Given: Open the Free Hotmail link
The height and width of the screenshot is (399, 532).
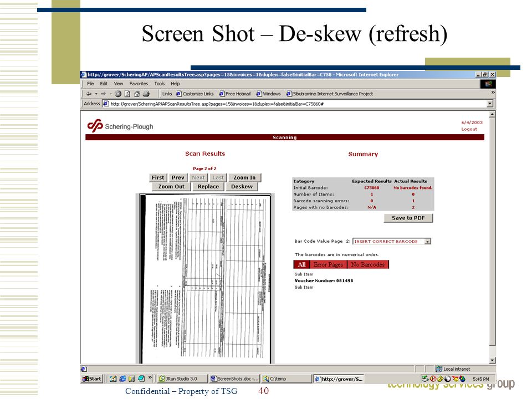Looking at the screenshot, I should pos(235,94).
